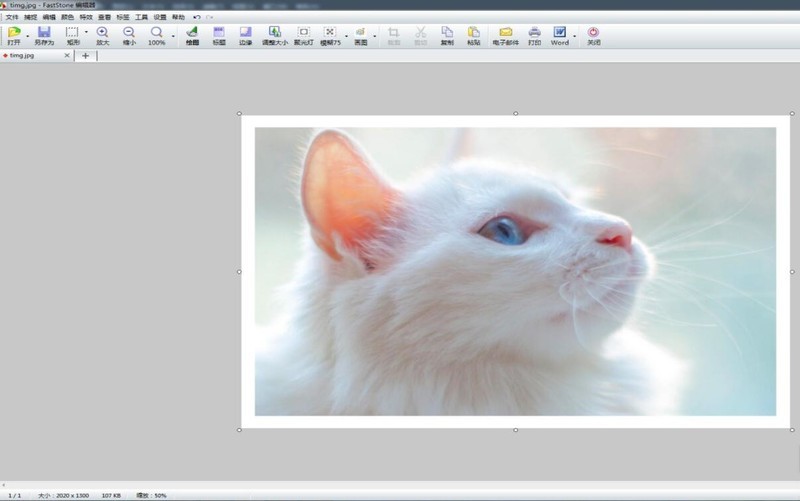
Task: Click the Save As (另存为) floppy icon
Action: (44, 33)
